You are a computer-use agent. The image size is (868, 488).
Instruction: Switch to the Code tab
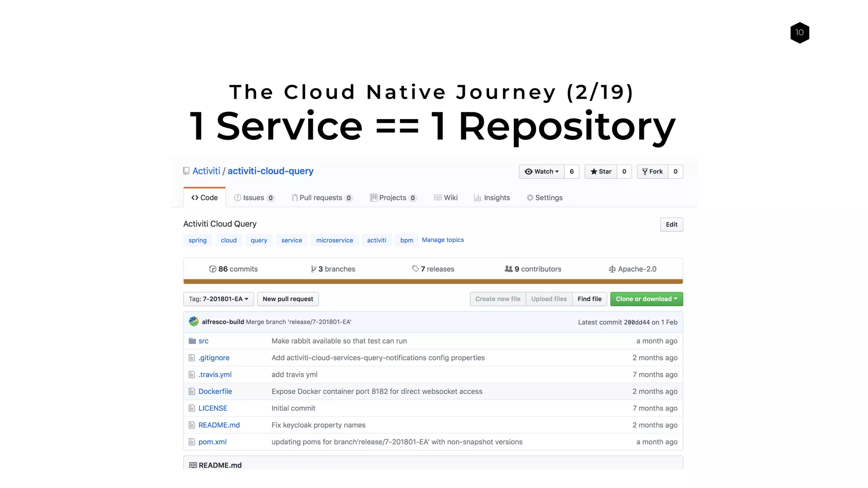click(205, 197)
